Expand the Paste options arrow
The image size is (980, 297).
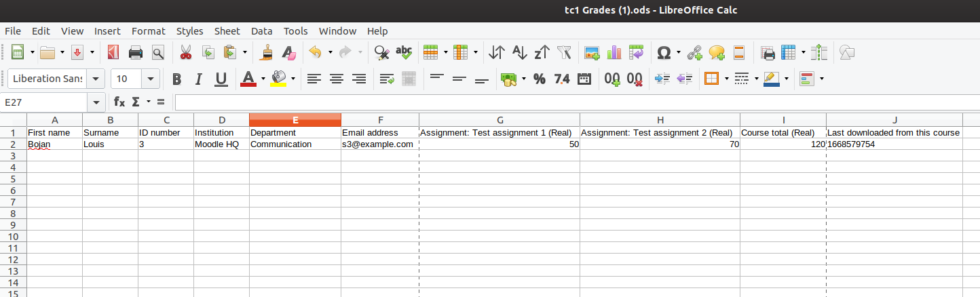coord(244,52)
